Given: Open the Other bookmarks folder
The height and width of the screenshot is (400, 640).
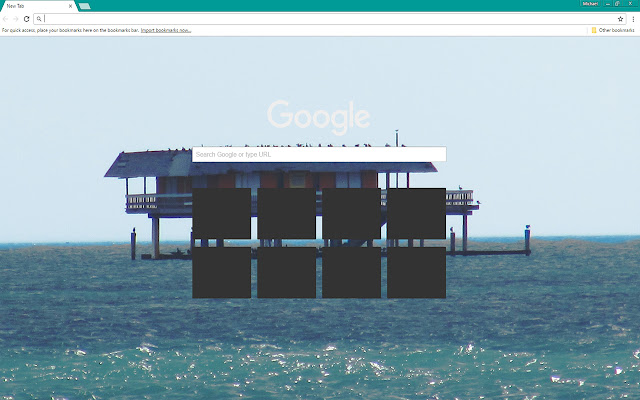Looking at the screenshot, I should 613,30.
